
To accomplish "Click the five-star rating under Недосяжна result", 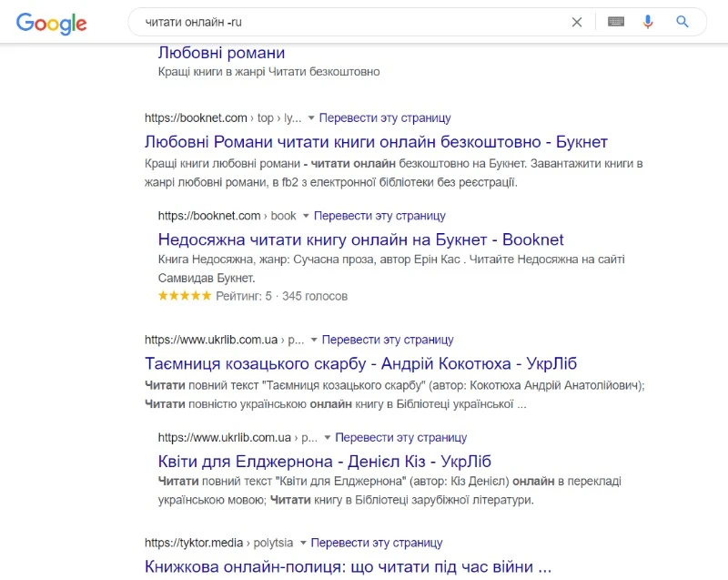I will [x=185, y=296].
